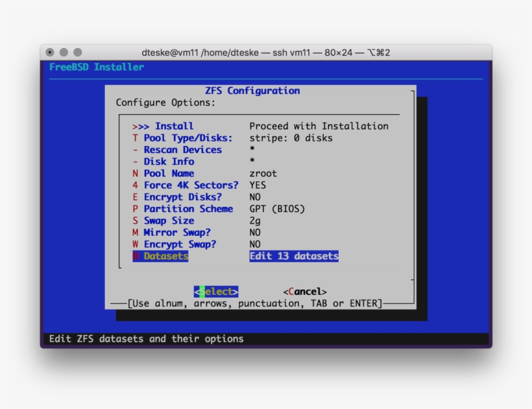Click the Edit 13 datasets description
The width and height of the screenshot is (532, 409).
(x=294, y=257)
